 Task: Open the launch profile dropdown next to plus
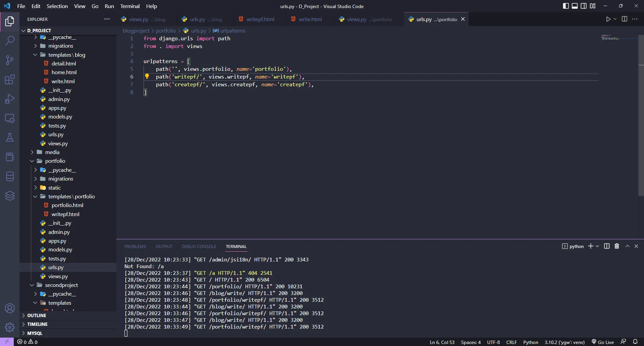coord(597,246)
